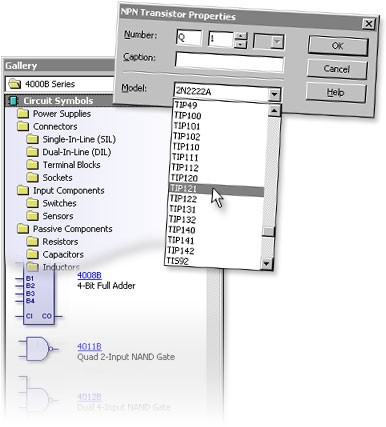386x427 pixels.
Task: Click the model list scroll up arrow
Action: coord(274,110)
